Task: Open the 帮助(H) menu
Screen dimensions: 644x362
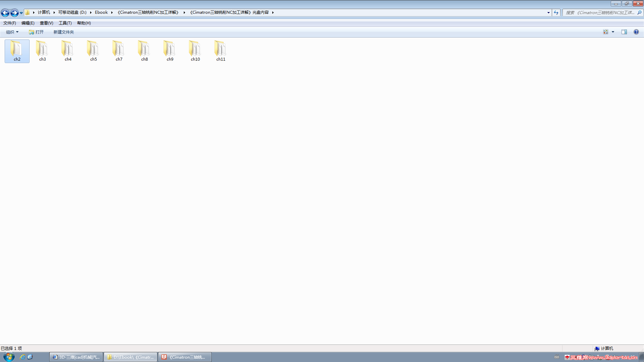Action: tap(84, 23)
